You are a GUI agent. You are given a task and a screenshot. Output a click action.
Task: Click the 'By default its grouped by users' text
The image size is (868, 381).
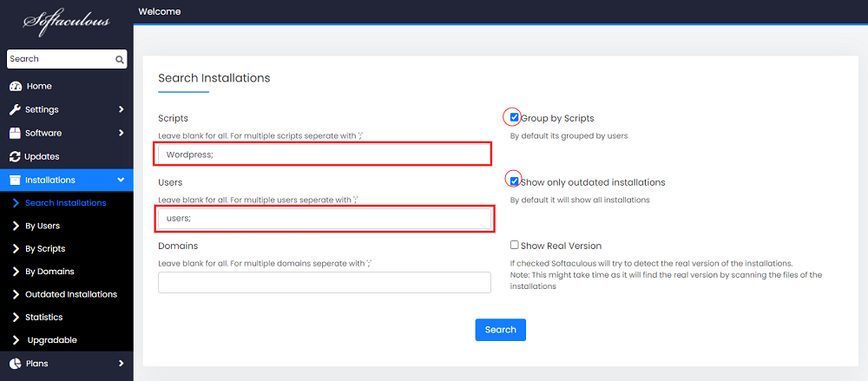(569, 135)
